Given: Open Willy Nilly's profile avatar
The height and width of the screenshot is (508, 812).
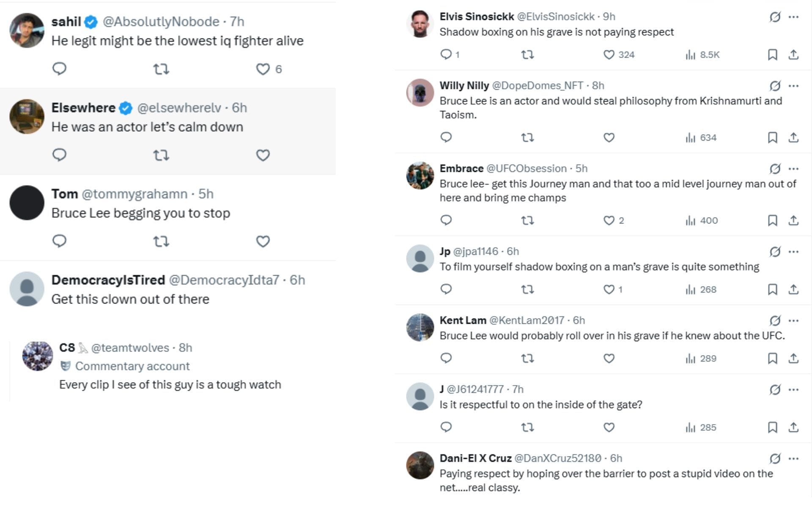Looking at the screenshot, I should tap(420, 92).
